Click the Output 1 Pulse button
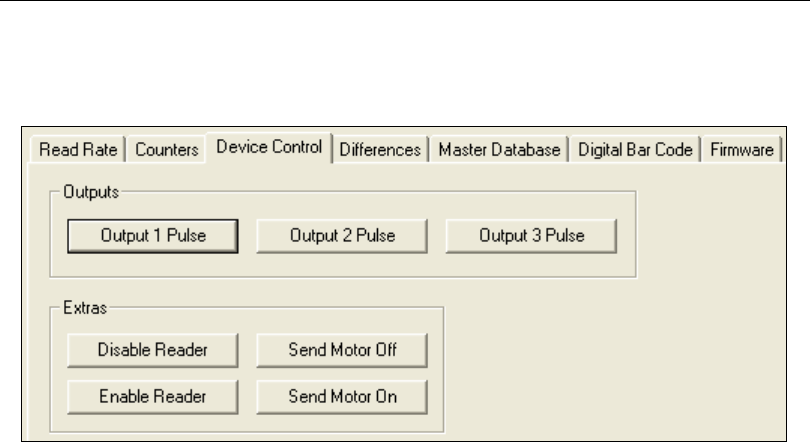 click(x=152, y=236)
